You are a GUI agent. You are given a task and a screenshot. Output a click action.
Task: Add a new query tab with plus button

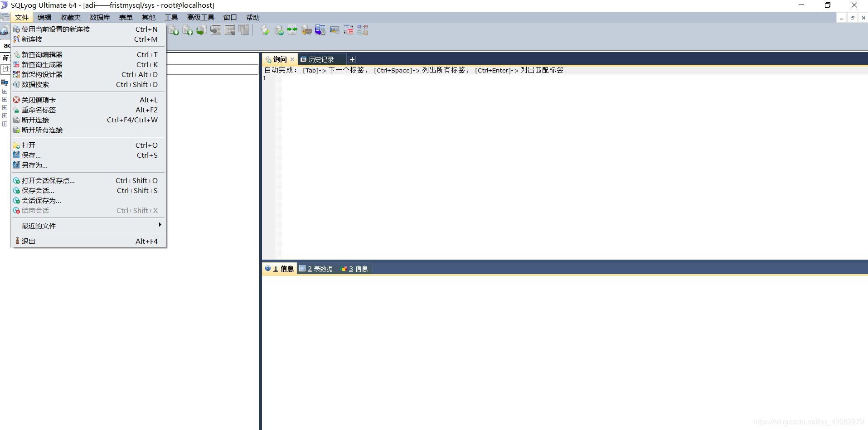(x=352, y=59)
